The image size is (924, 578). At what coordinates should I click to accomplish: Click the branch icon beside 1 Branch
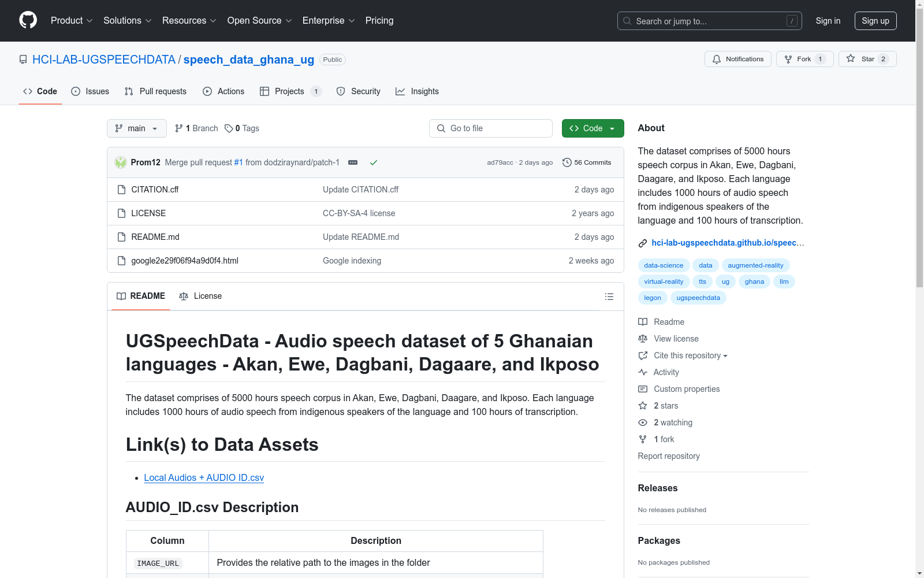click(179, 128)
